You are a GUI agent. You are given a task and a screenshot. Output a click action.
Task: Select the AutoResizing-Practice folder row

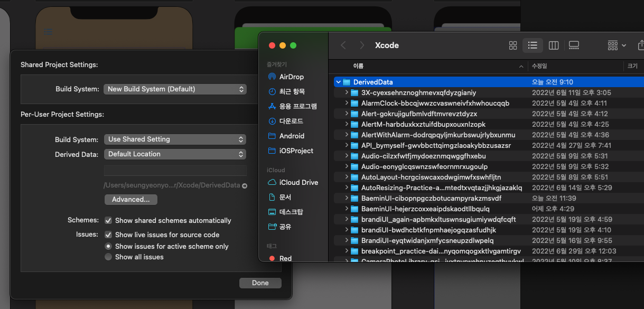point(489,188)
